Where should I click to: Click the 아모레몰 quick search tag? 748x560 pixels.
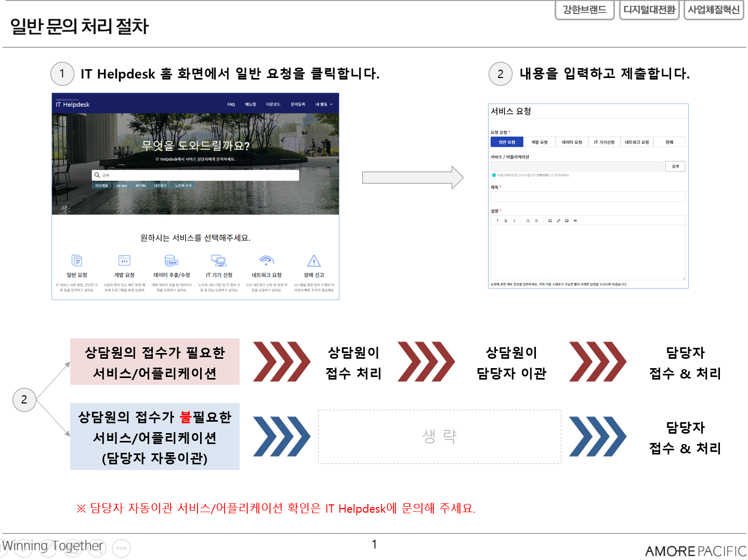click(x=101, y=186)
